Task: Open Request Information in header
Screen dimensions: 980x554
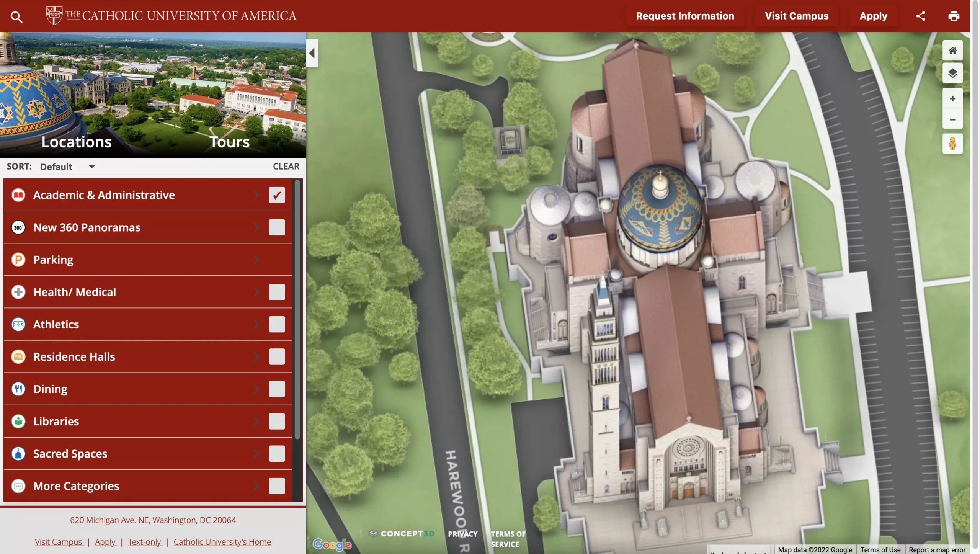Action: coord(685,16)
